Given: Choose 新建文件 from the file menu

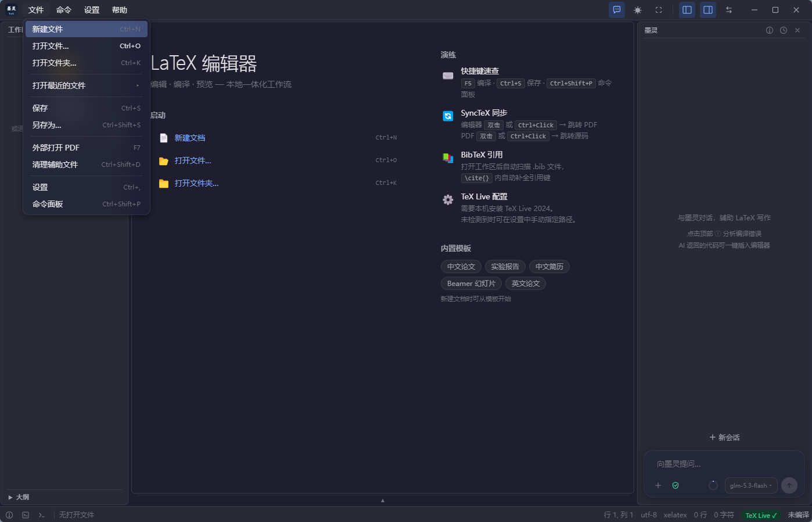Looking at the screenshot, I should (x=87, y=29).
